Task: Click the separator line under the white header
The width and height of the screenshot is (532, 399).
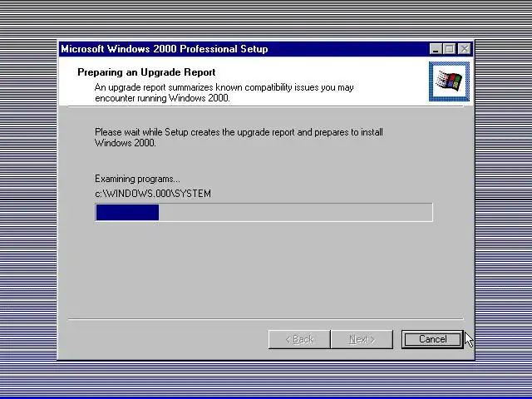Action: click(x=266, y=106)
